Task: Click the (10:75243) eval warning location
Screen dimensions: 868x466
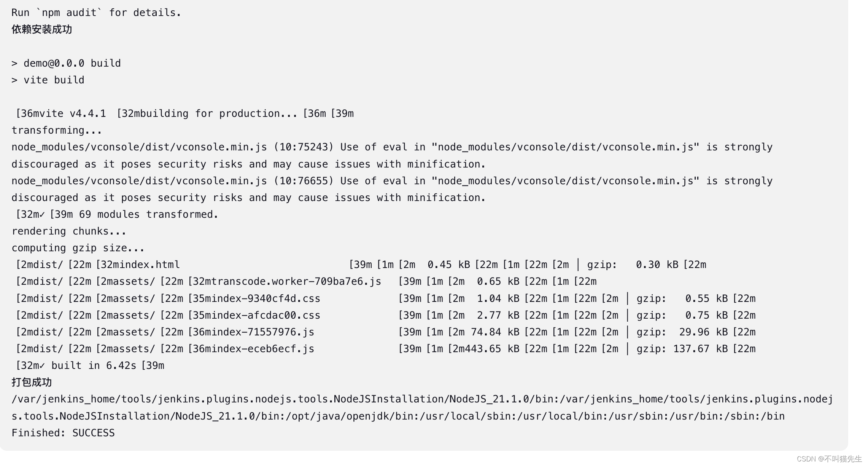Action: 304,147
